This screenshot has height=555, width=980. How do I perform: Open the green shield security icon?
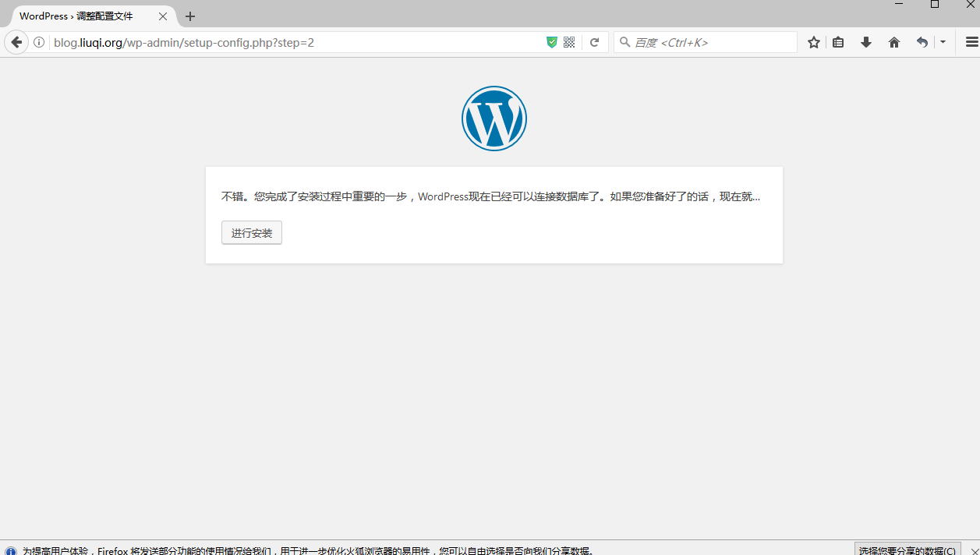click(x=552, y=42)
